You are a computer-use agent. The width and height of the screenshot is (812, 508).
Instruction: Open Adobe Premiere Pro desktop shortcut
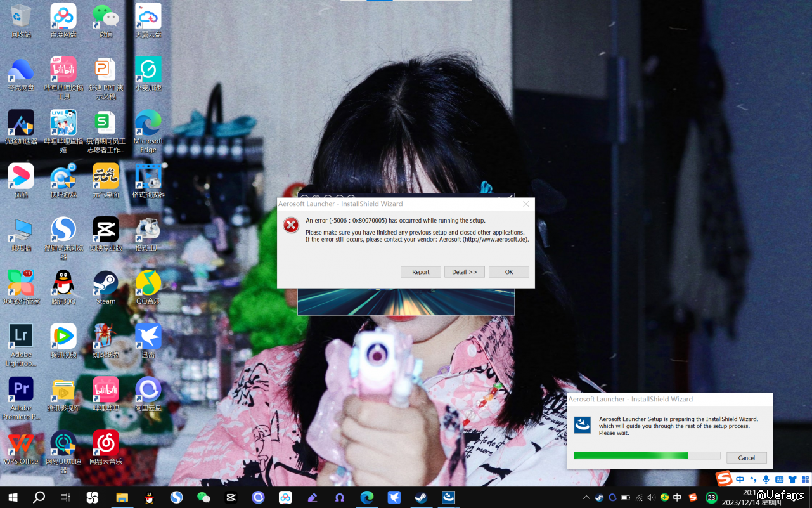click(x=21, y=398)
